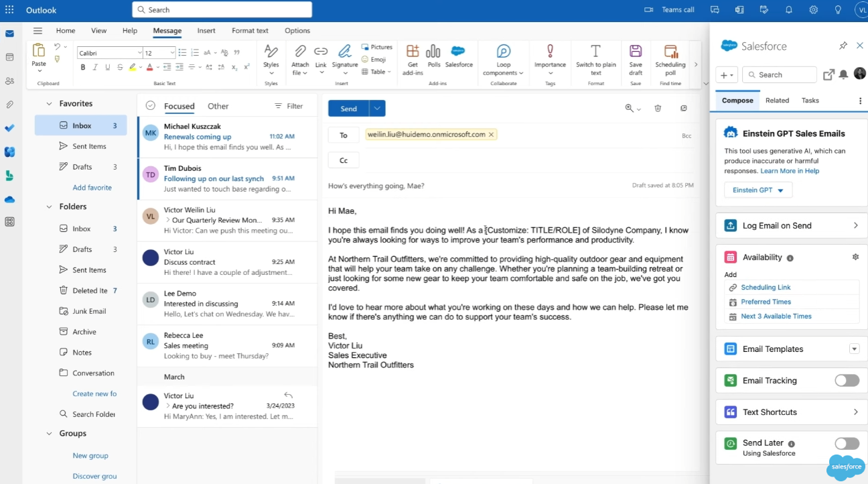Click the Salesforce search field
This screenshot has height=484, width=868.
(780, 75)
